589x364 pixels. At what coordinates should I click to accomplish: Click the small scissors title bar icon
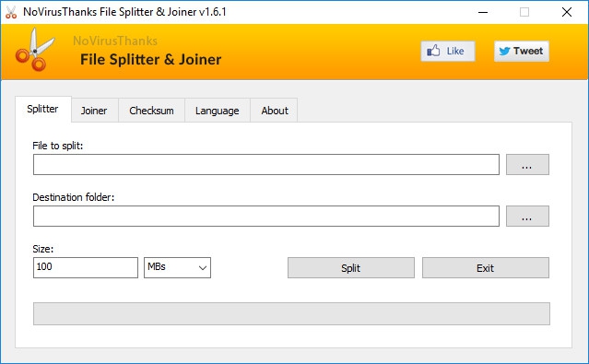coord(11,12)
